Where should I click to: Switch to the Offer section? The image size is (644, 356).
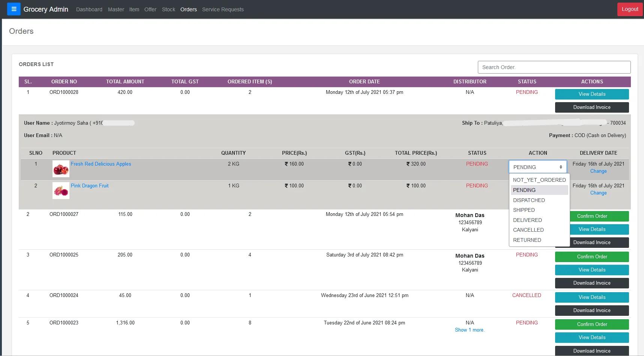[x=150, y=9]
